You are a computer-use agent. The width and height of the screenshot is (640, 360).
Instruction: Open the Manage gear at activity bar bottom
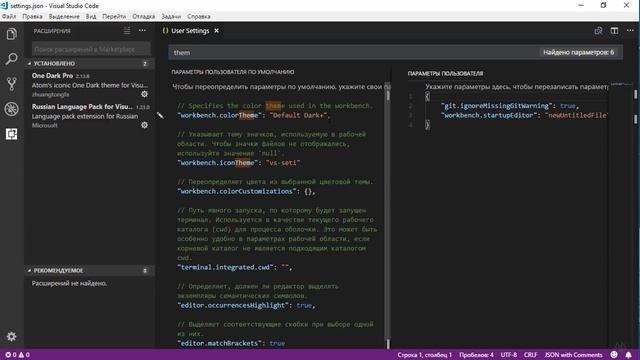[x=11, y=336]
